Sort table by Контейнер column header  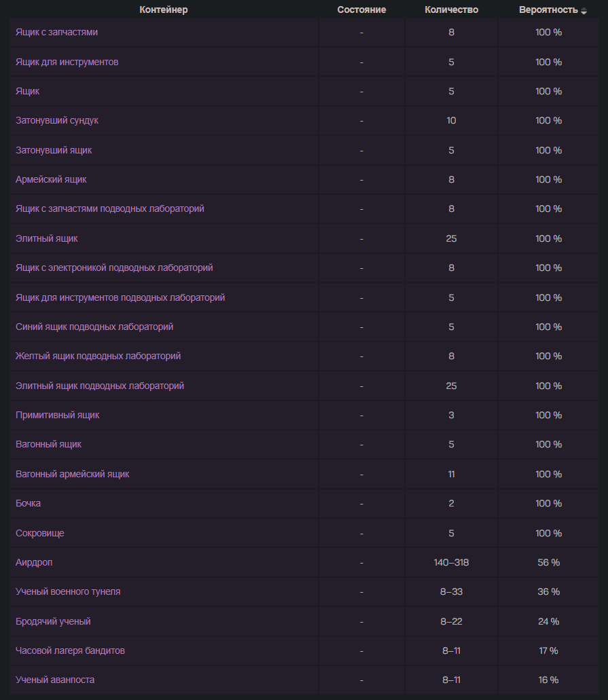pyautogui.click(x=164, y=10)
